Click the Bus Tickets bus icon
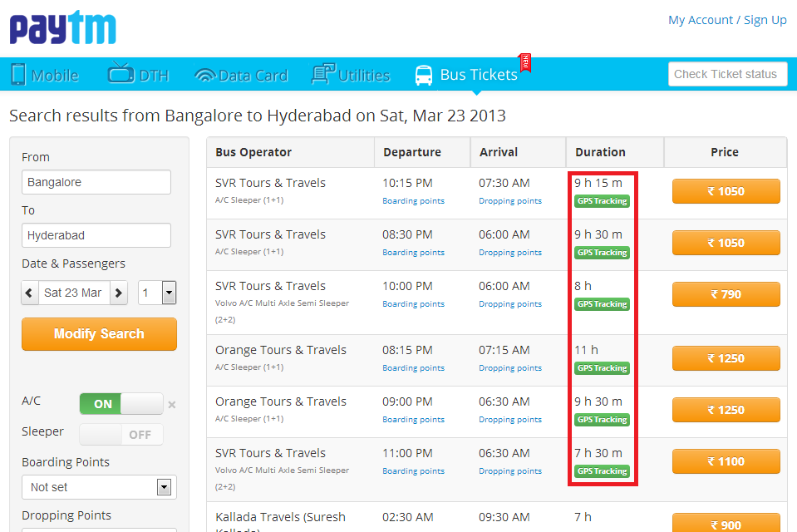The height and width of the screenshot is (532, 797). click(424, 76)
